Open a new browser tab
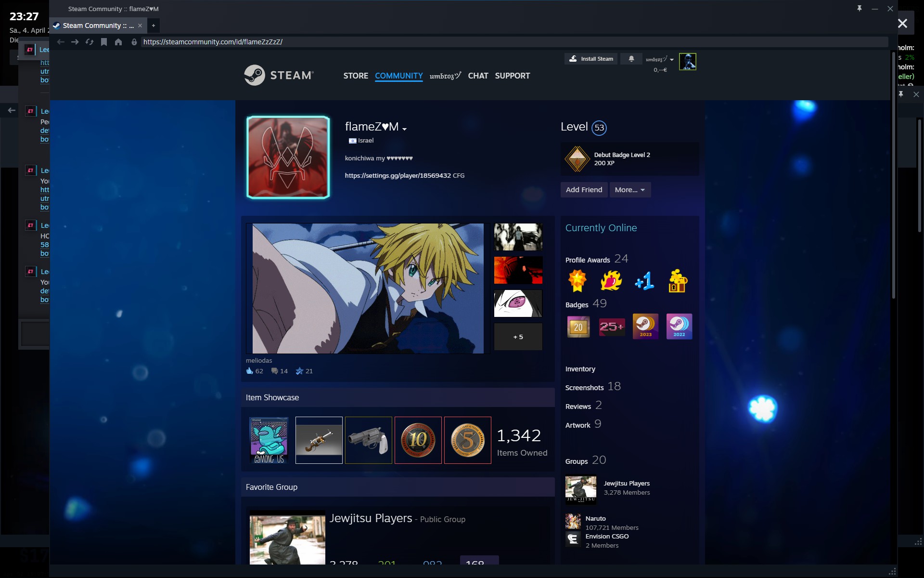Viewport: 924px width, 578px height. [x=154, y=26]
